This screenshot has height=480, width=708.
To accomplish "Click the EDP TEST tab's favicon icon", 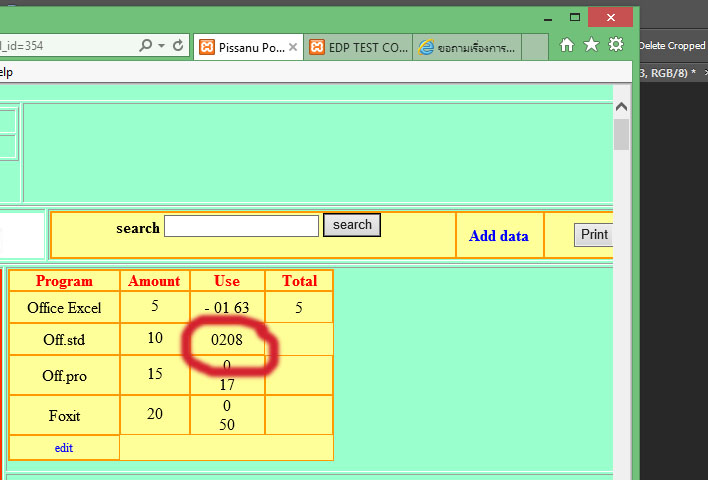I will coord(317,47).
